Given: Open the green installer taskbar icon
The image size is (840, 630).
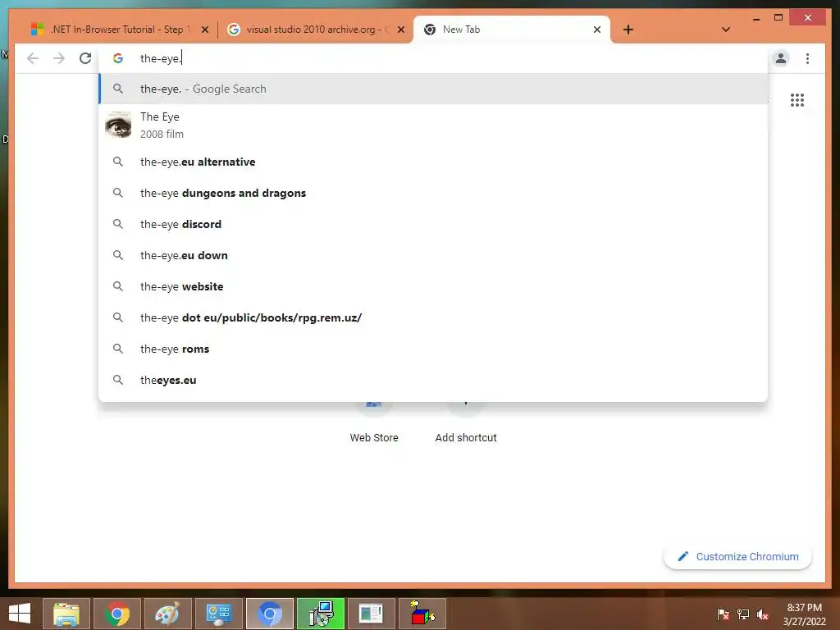Looking at the screenshot, I should 321,614.
